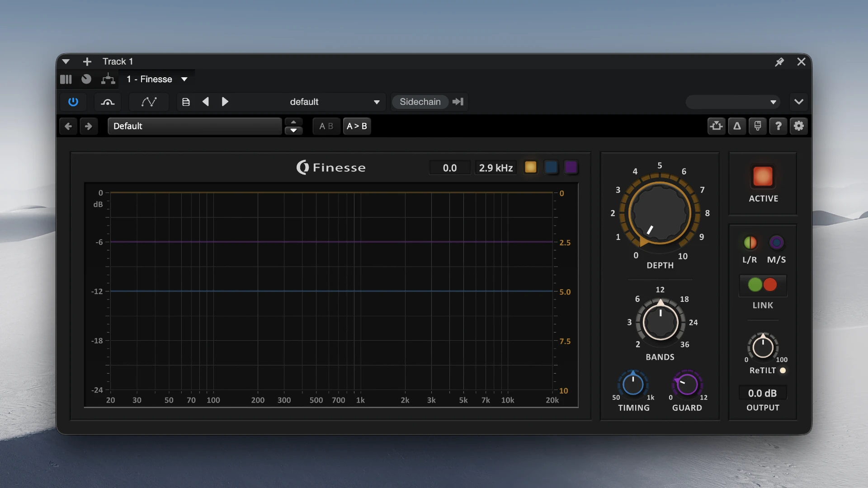Open the plugin settings gear icon
This screenshot has height=488, width=868.
click(799, 126)
